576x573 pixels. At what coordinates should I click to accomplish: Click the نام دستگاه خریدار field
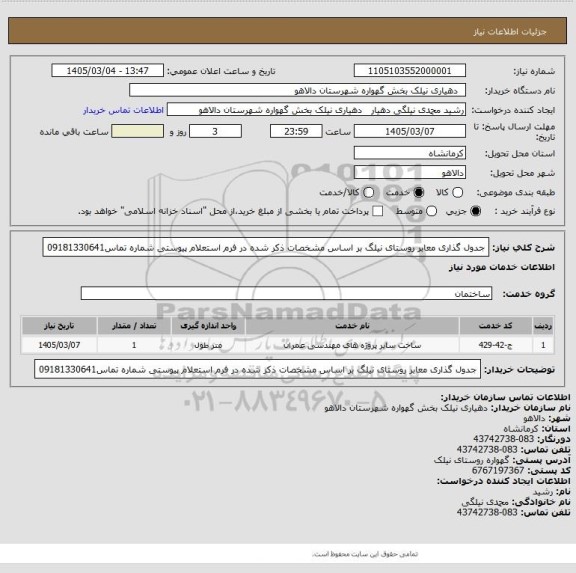click(298, 90)
